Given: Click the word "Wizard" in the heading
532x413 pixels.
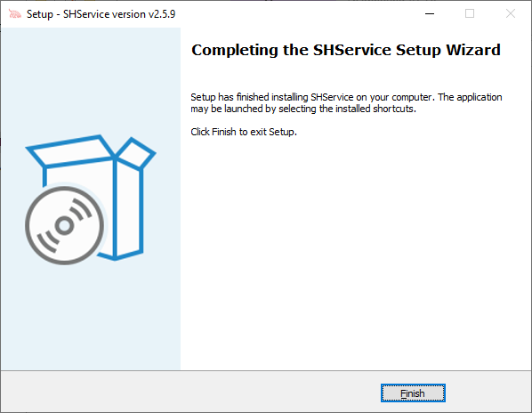Looking at the screenshot, I should (473, 50).
